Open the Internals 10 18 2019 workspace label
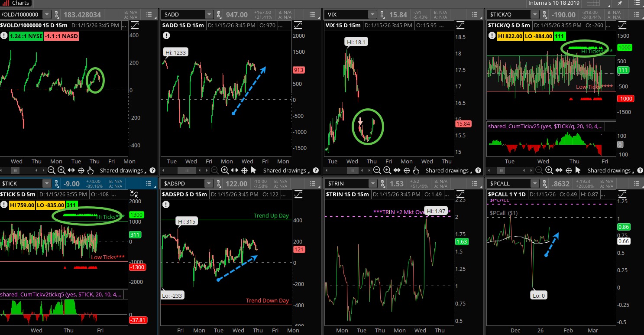Viewport: 644px width, 335px height. coord(553,3)
